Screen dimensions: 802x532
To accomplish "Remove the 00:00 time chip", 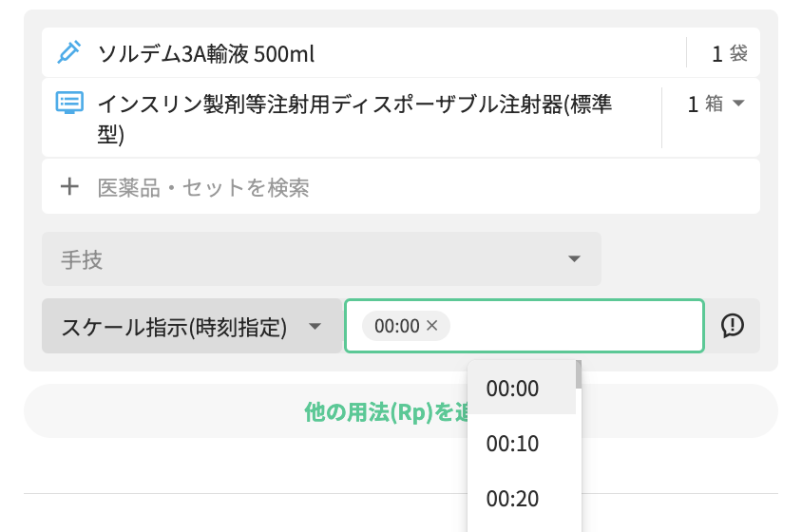I will click(432, 326).
